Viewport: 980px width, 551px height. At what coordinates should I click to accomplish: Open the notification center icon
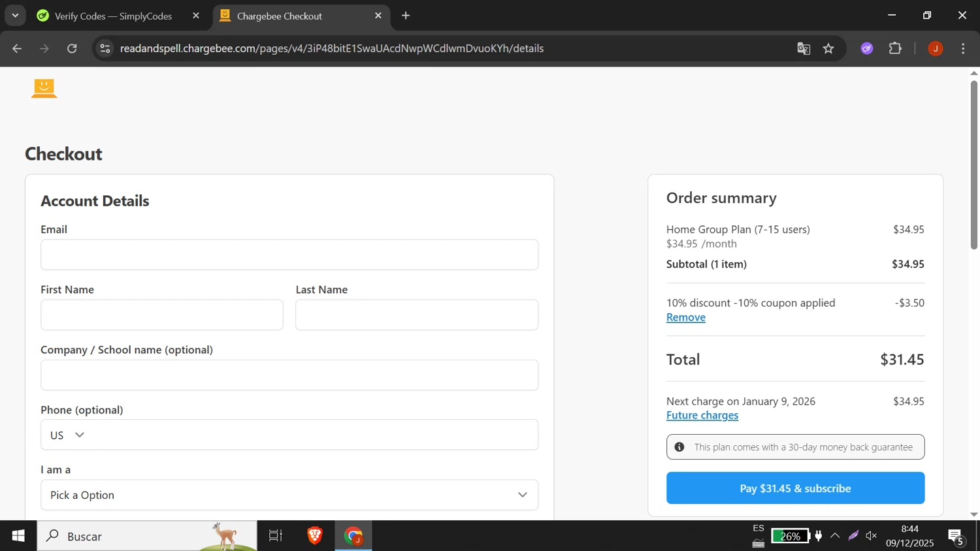[x=956, y=536]
